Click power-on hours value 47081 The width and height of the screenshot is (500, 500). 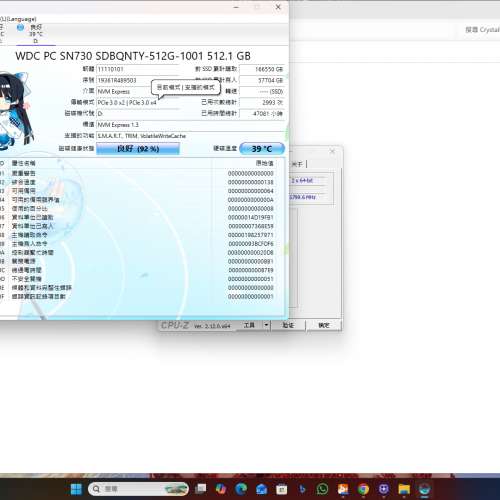(262, 114)
